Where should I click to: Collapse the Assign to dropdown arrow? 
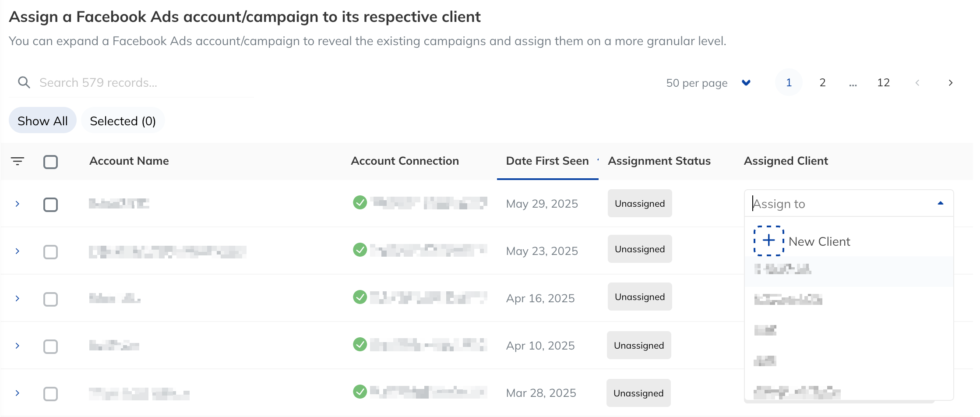[x=940, y=203]
